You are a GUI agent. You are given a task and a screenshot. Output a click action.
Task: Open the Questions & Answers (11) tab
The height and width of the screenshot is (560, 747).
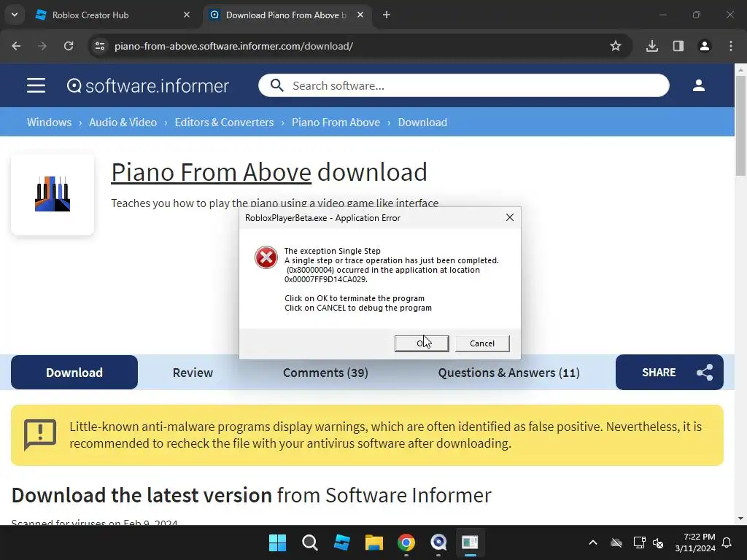click(x=508, y=373)
